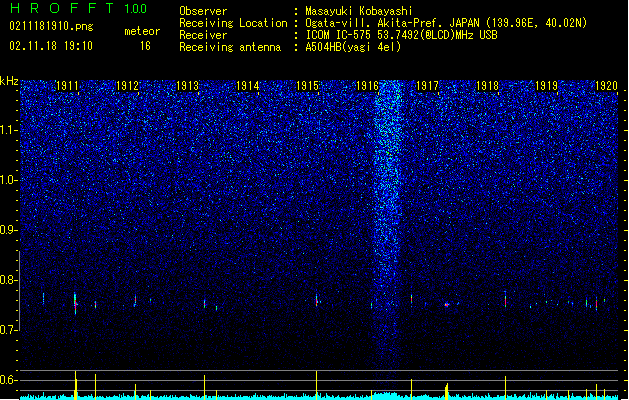This screenshot has width=629, height=400.
Task: Select the observer name Masayuki Kobayashi
Action: point(358,11)
